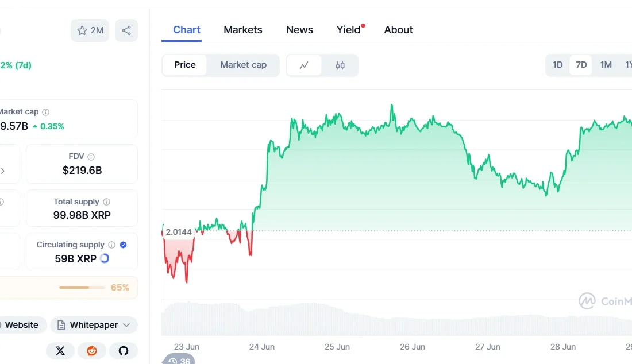Select the line chart type
Image resolution: width=632 pixels, height=364 pixels.
[304, 65]
